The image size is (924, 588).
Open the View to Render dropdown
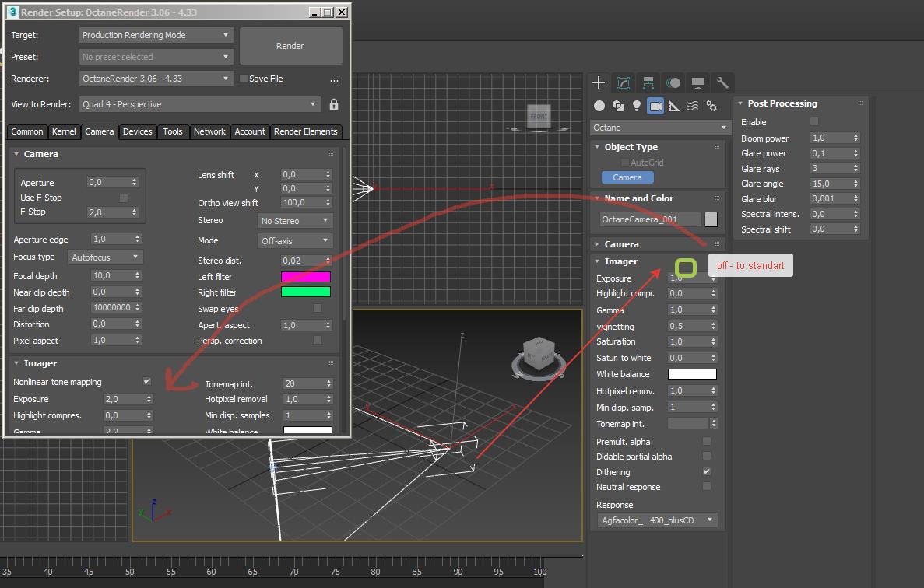tap(200, 104)
